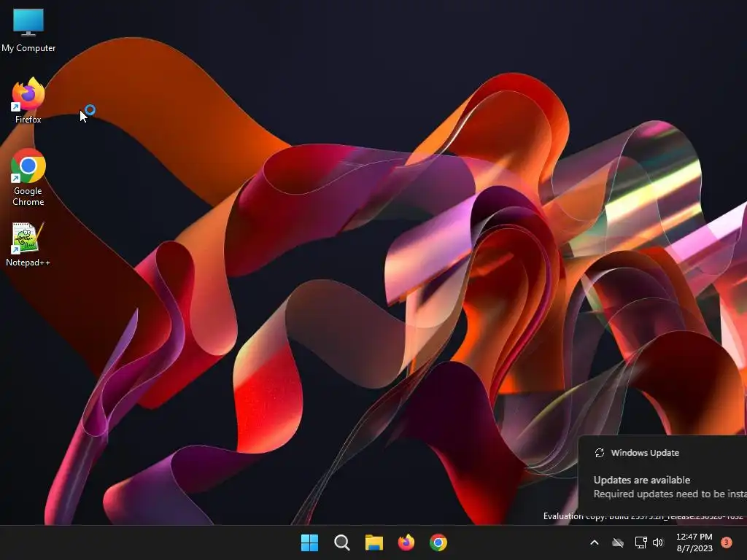Select the Firefox desktop shortcut
Image resolution: width=747 pixels, height=560 pixels.
tap(28, 101)
